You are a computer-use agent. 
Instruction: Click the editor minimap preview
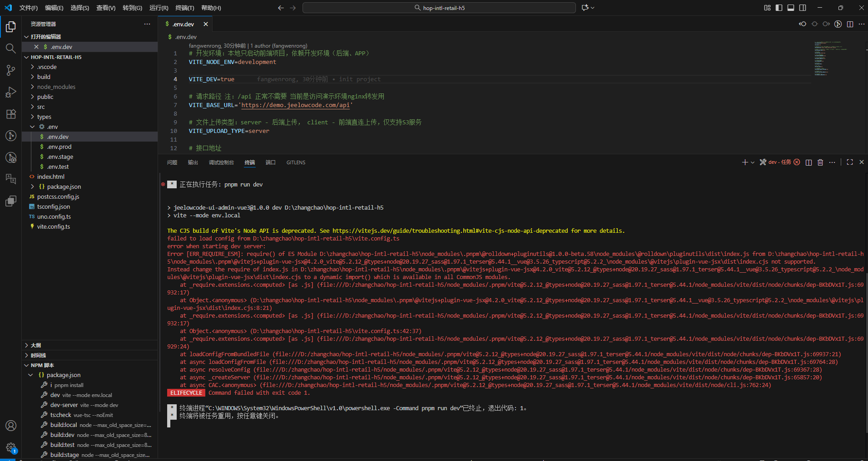tap(829, 59)
